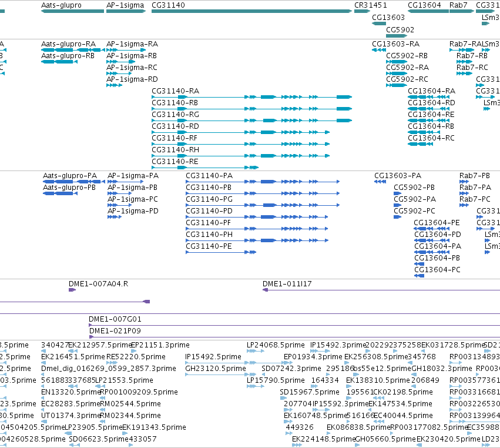500x448 pixels.
Task: Select protein label CG5902-PB
Action: [414, 188]
